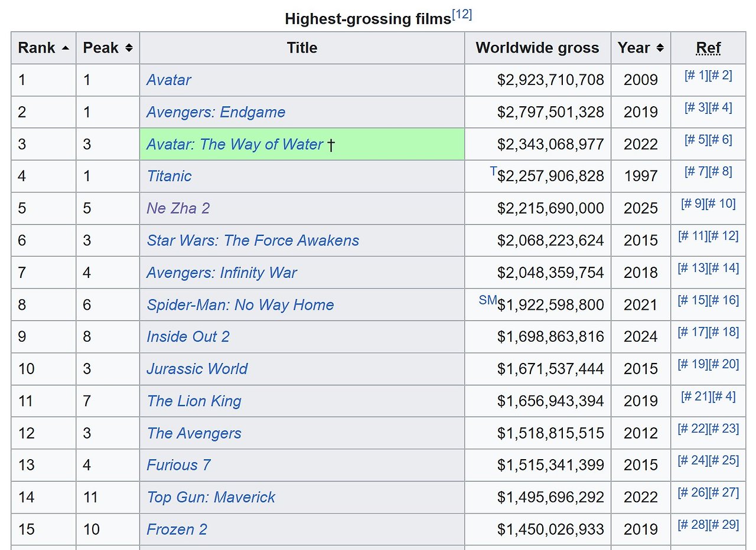Sort table by Year column arrows
Screen dimensions: 756x550
click(660, 48)
